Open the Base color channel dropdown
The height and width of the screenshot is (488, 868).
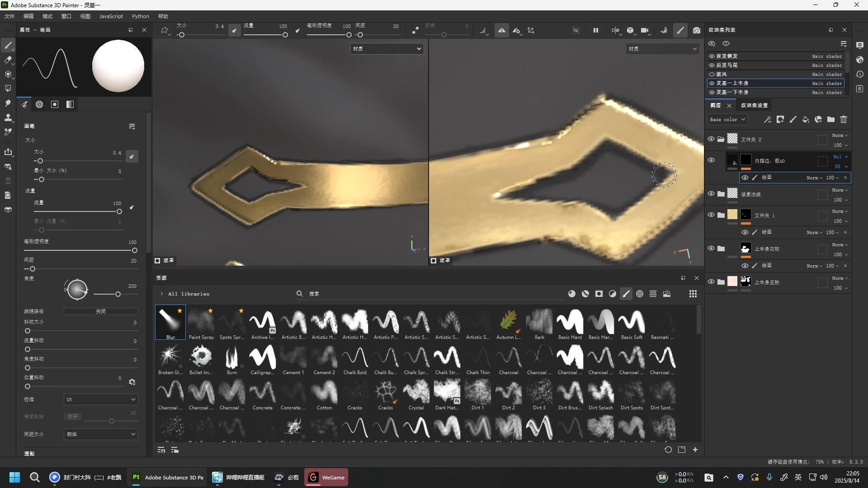point(727,119)
